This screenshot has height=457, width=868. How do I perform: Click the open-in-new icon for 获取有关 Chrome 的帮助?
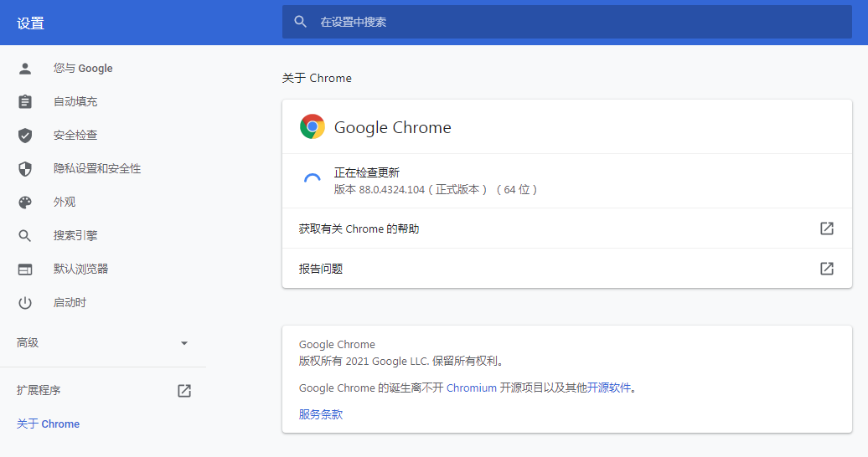tap(826, 228)
